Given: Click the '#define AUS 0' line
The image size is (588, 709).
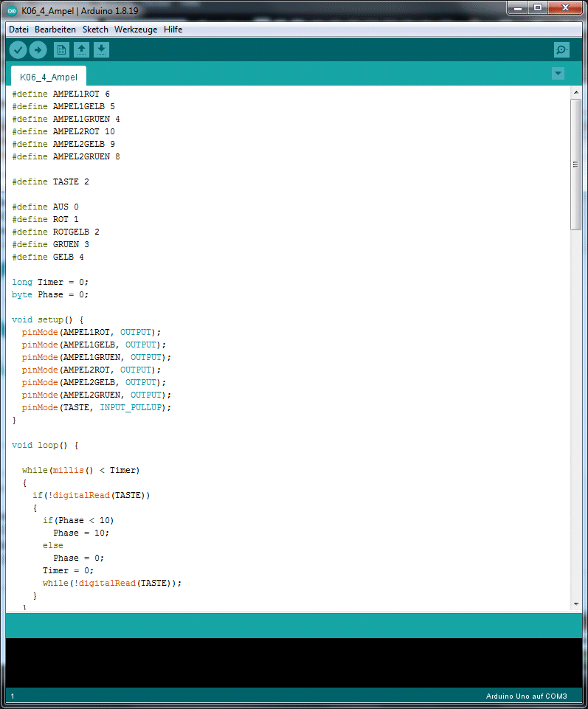Looking at the screenshot, I should 45,207.
